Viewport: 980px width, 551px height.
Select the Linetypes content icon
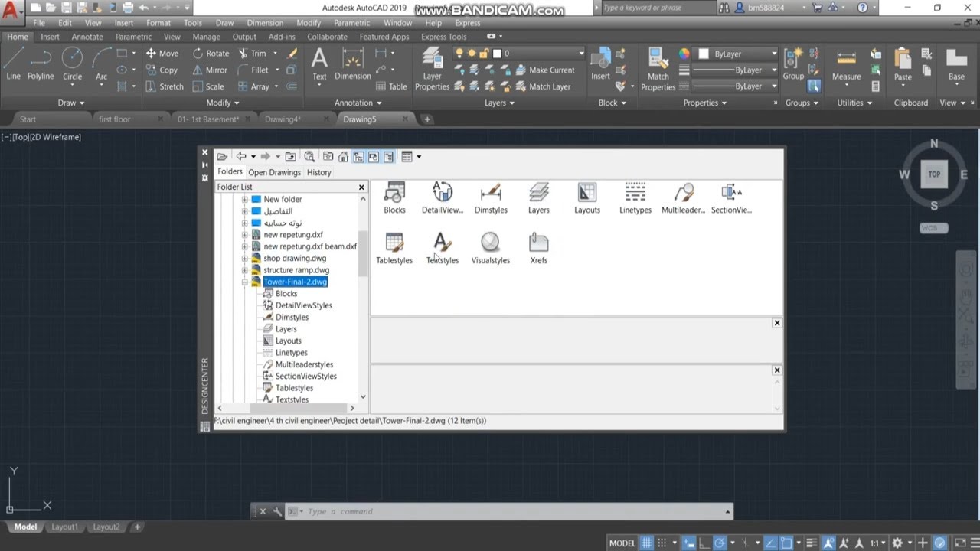tap(635, 198)
